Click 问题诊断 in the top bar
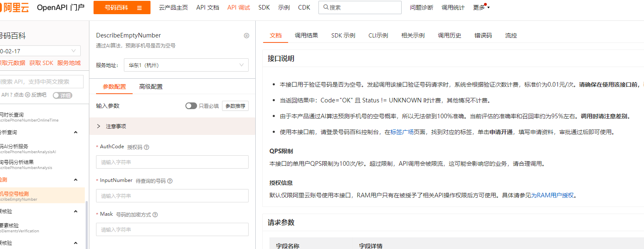Image resolution: width=644 pixels, height=249 pixels. pyautogui.click(x=422, y=7)
